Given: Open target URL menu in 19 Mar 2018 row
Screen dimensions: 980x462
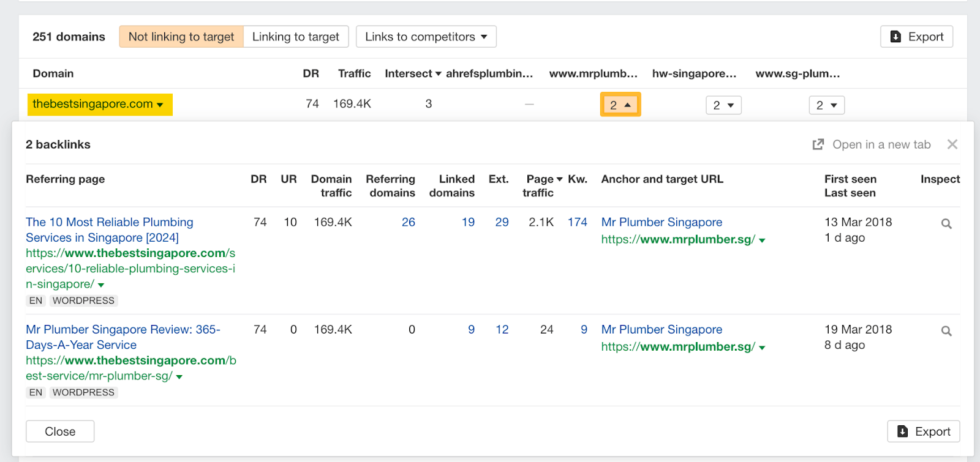Looking at the screenshot, I should pos(762,348).
